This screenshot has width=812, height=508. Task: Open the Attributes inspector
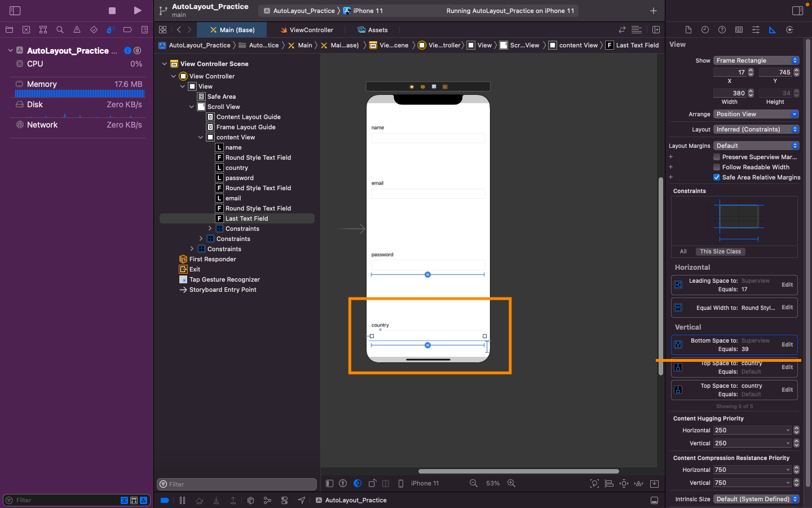[x=756, y=30]
